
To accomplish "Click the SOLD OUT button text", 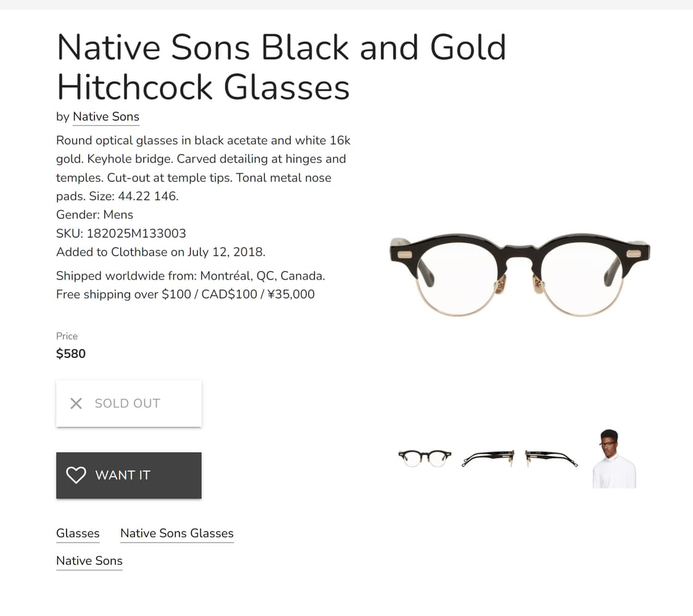I will pyautogui.click(x=128, y=403).
